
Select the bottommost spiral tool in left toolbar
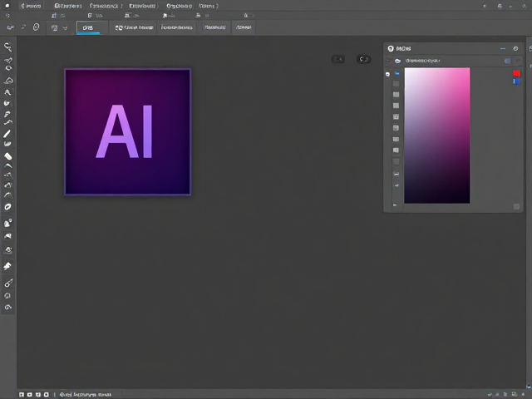point(7,307)
